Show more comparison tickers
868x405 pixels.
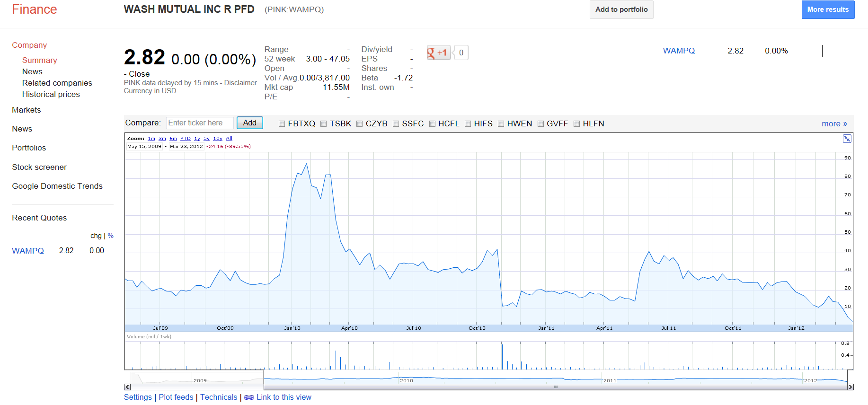pos(834,124)
